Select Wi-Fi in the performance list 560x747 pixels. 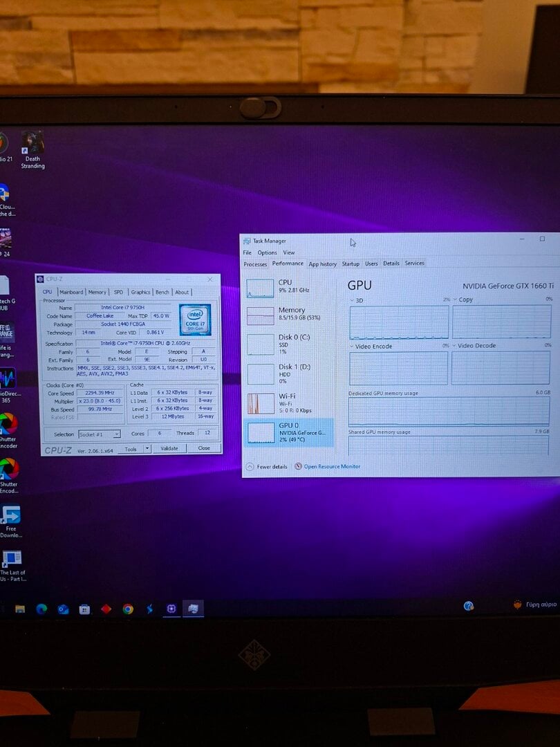coord(288,403)
